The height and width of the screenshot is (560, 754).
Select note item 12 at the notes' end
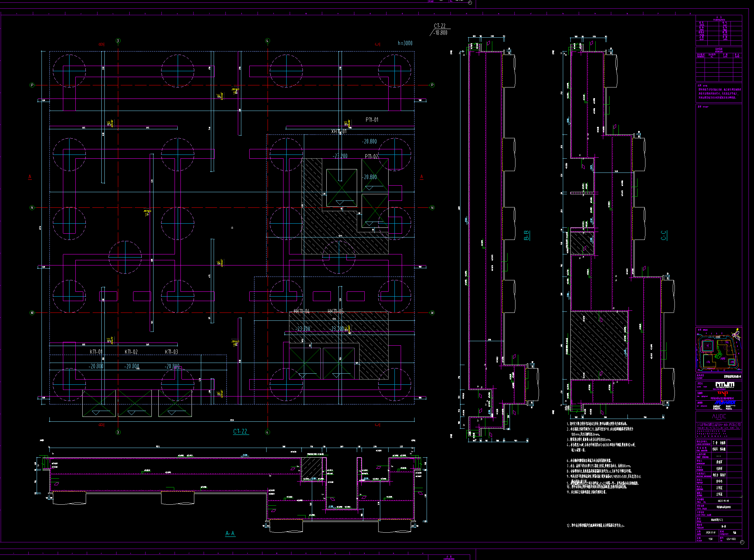coord(595,526)
